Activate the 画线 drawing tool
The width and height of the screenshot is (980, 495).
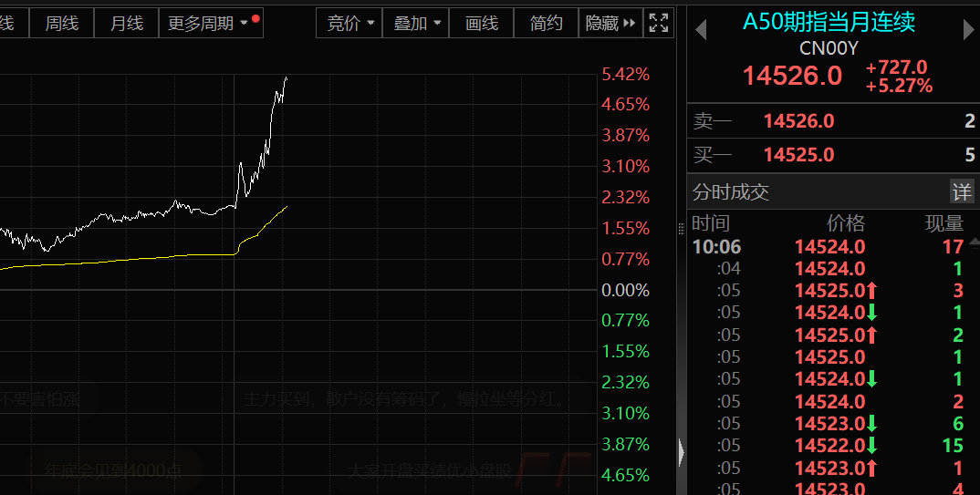pyautogui.click(x=482, y=24)
